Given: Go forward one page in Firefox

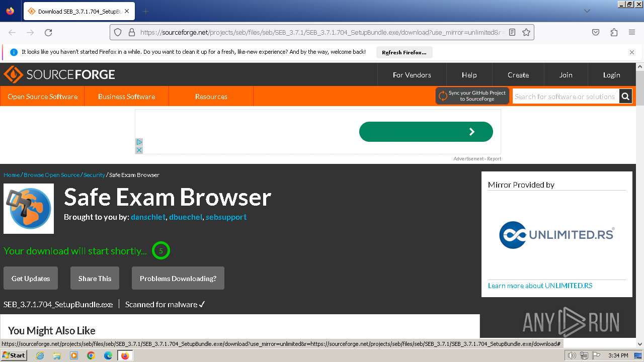Looking at the screenshot, I should [30, 32].
